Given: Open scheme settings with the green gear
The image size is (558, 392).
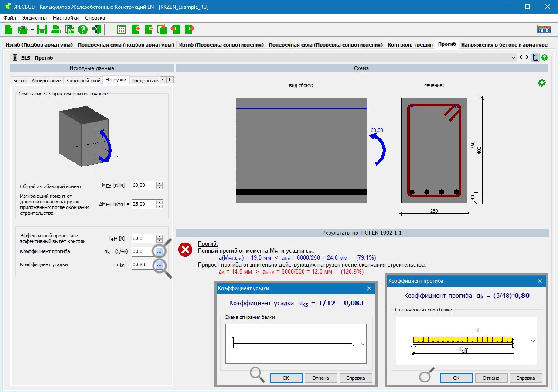Looking at the screenshot, I should 541,83.
